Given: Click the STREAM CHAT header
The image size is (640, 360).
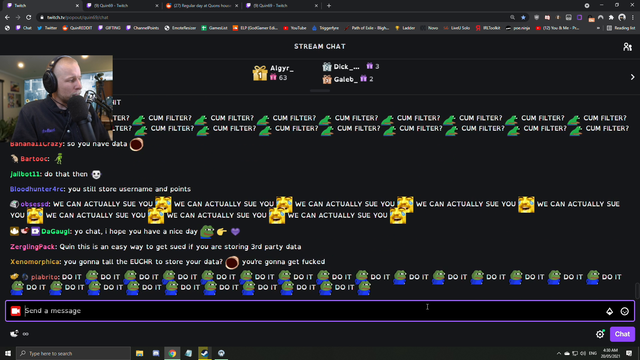Looking at the screenshot, I should (320, 47).
